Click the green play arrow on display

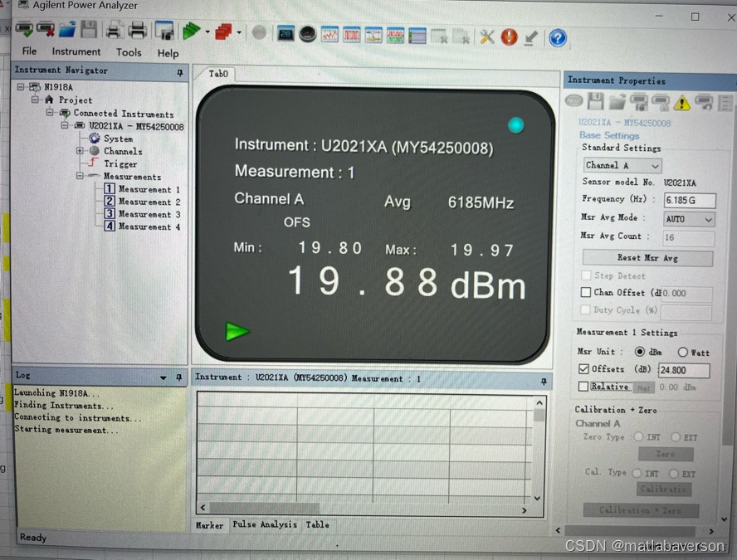(237, 331)
